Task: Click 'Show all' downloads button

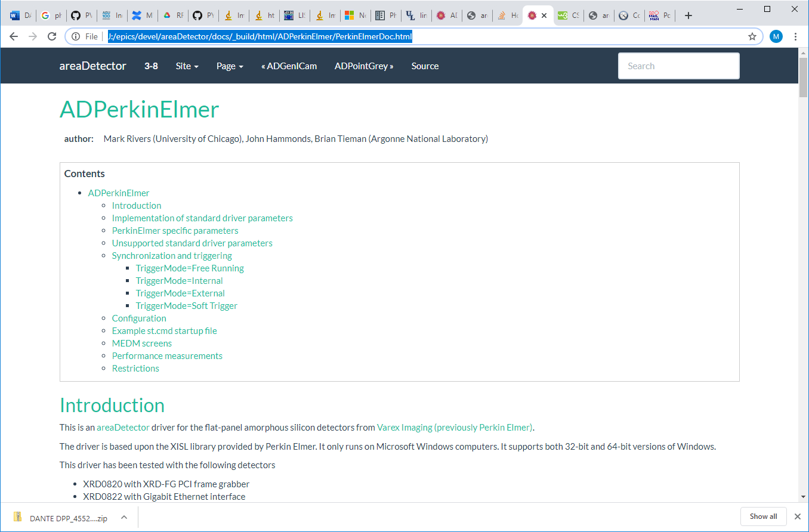Action: click(763, 516)
